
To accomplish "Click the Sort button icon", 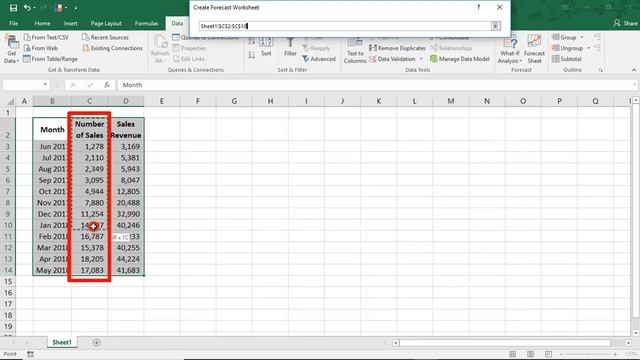I will tap(266, 46).
